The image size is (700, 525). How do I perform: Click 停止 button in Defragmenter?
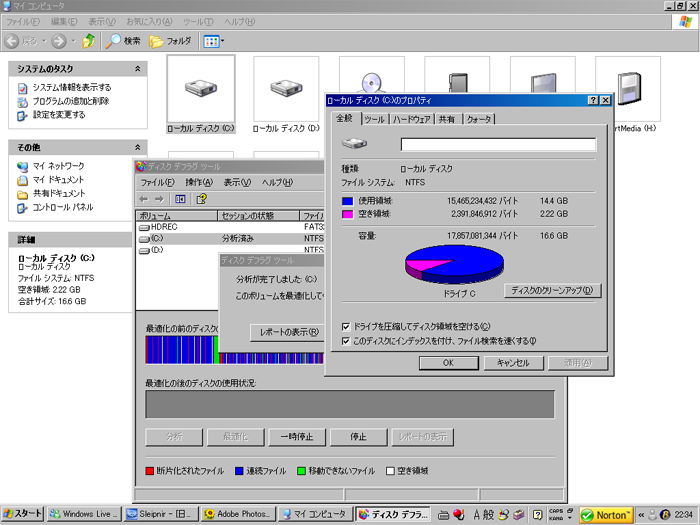pyautogui.click(x=358, y=437)
